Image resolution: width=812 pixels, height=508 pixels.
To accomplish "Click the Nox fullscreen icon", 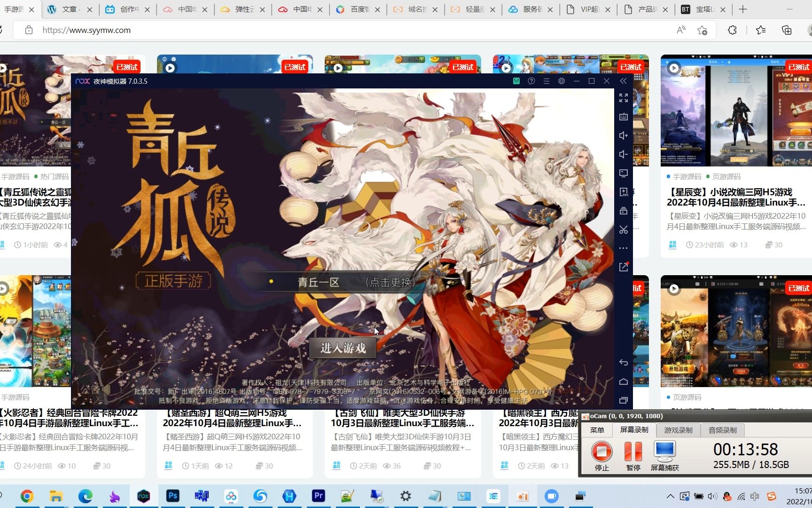I will 624,98.
